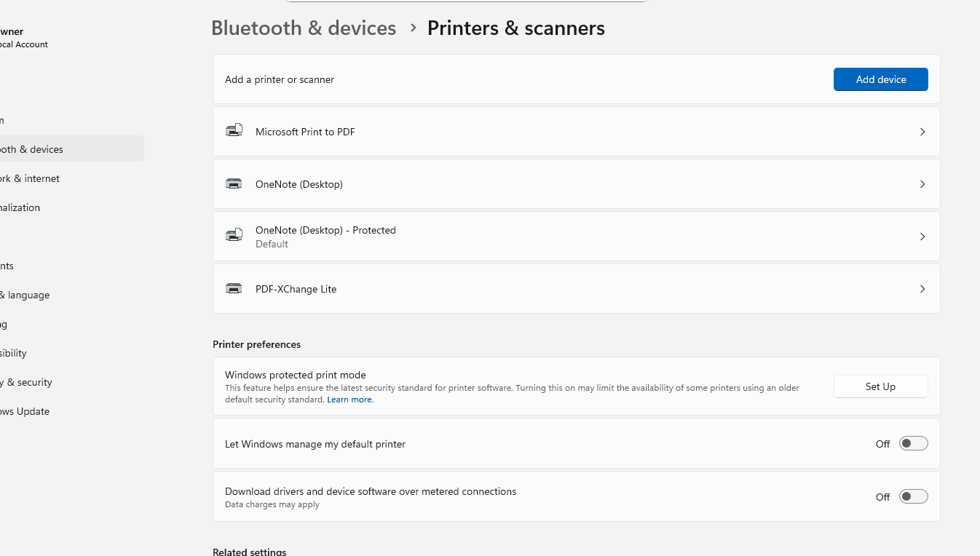Viewport: 980px width, 556px height.
Task: Click the PDF-XChange Lite printer icon
Action: coord(234,289)
